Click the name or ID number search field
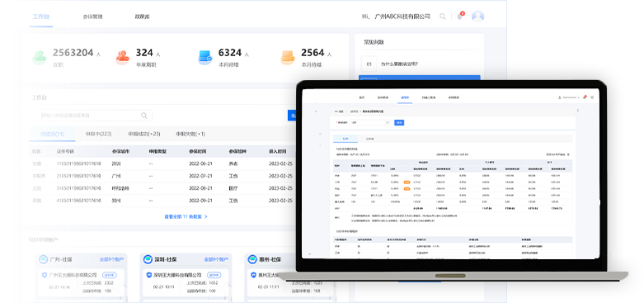 [94, 116]
